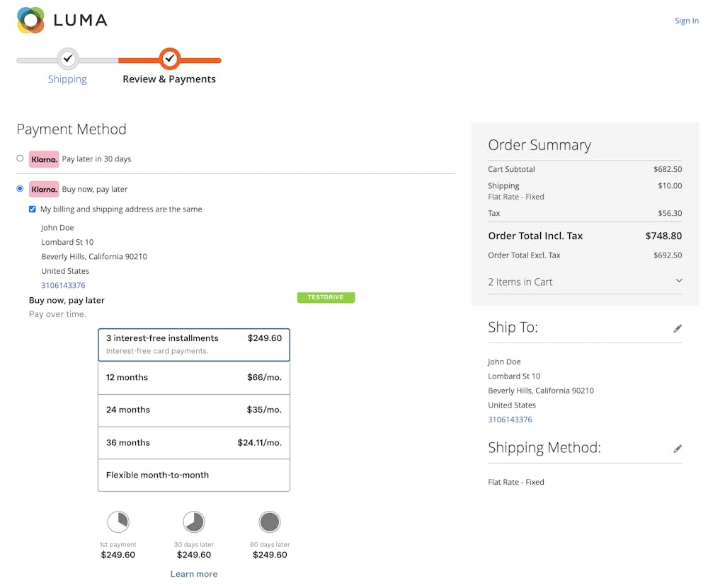Choose the 3 interest-free installments option

click(194, 345)
